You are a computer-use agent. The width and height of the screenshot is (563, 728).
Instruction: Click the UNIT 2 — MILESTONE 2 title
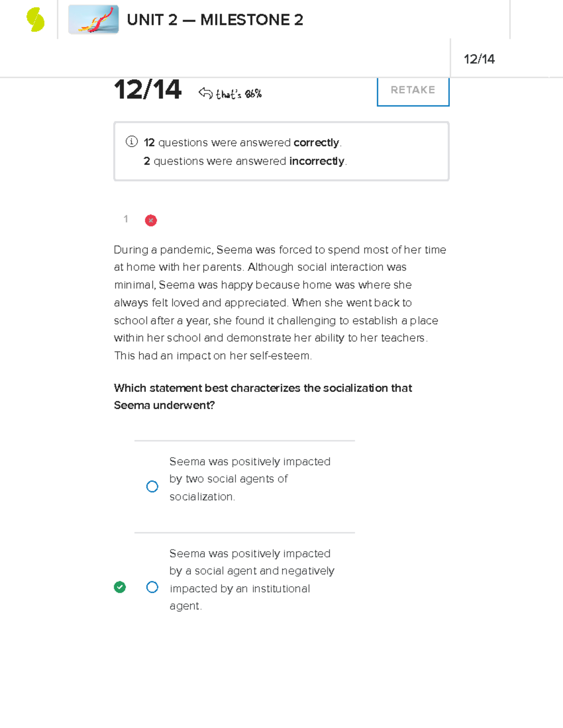[215, 20]
